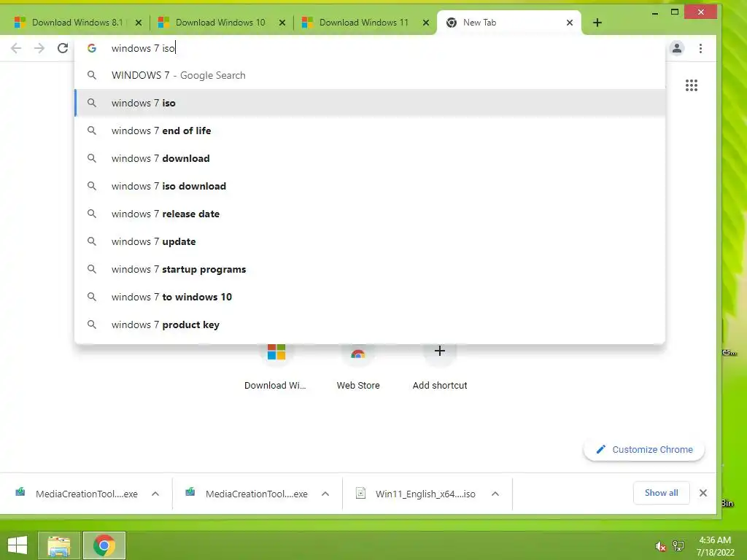747x560 pixels.
Task: Choose the windows 7 product key suggestion
Action: (x=370, y=324)
